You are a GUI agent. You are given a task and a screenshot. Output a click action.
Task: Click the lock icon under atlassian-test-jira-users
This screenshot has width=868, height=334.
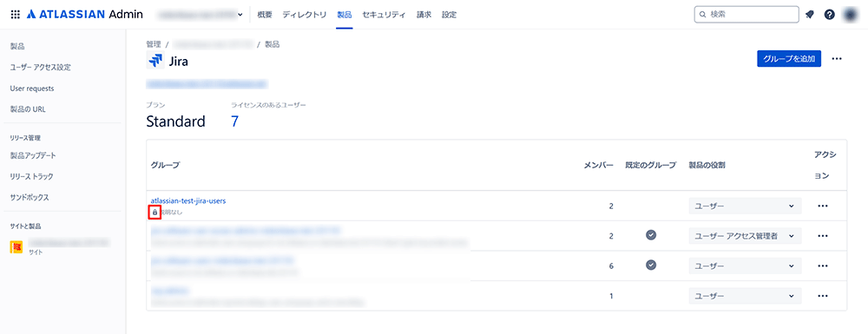click(155, 213)
